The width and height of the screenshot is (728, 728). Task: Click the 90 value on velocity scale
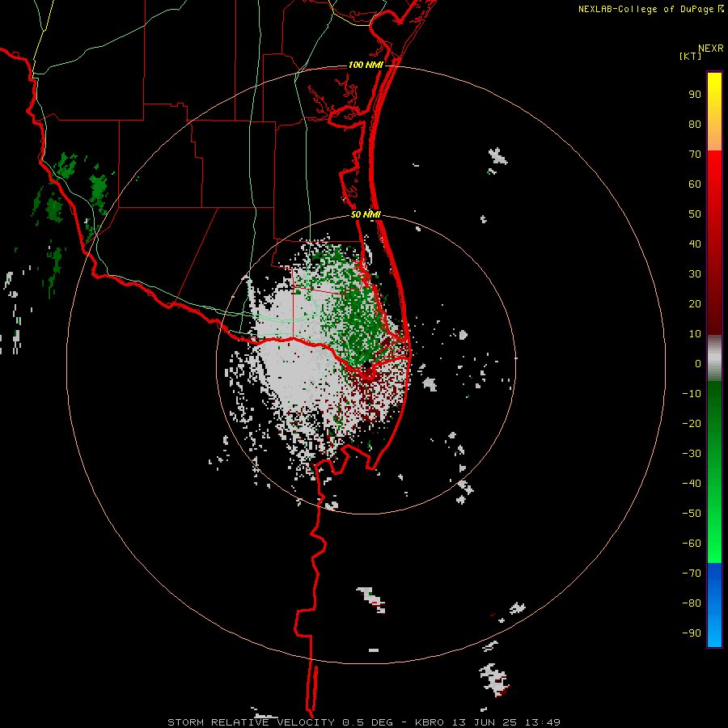[695, 95]
